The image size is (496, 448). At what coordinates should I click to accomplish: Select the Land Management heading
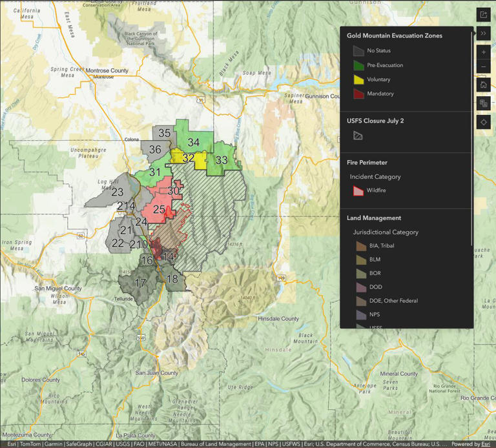pyautogui.click(x=374, y=218)
